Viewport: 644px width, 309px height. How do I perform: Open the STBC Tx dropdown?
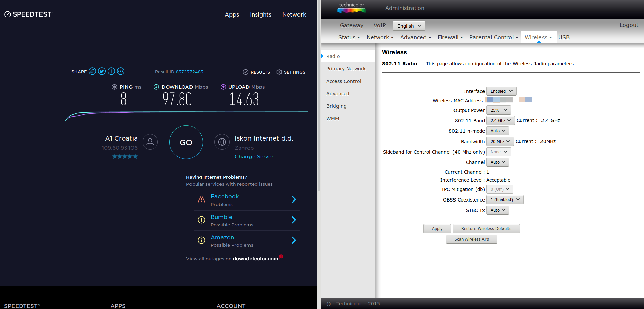point(497,210)
